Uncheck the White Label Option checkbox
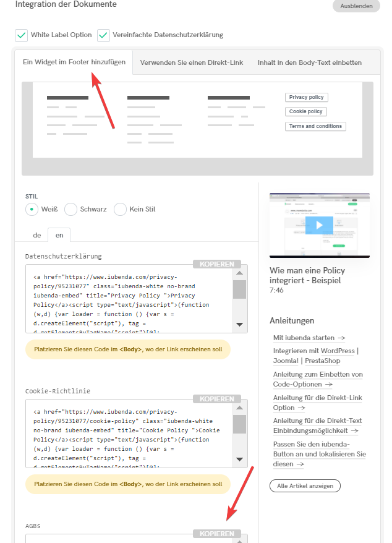 (22, 35)
